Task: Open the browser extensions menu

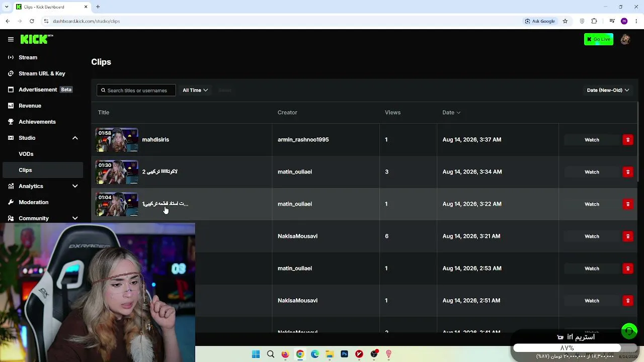Action: coord(594,21)
